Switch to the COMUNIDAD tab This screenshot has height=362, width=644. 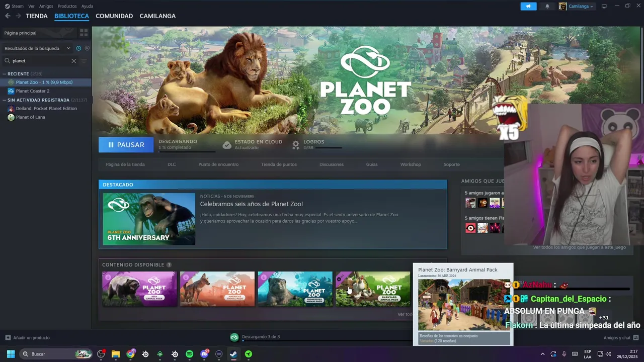[x=114, y=16]
